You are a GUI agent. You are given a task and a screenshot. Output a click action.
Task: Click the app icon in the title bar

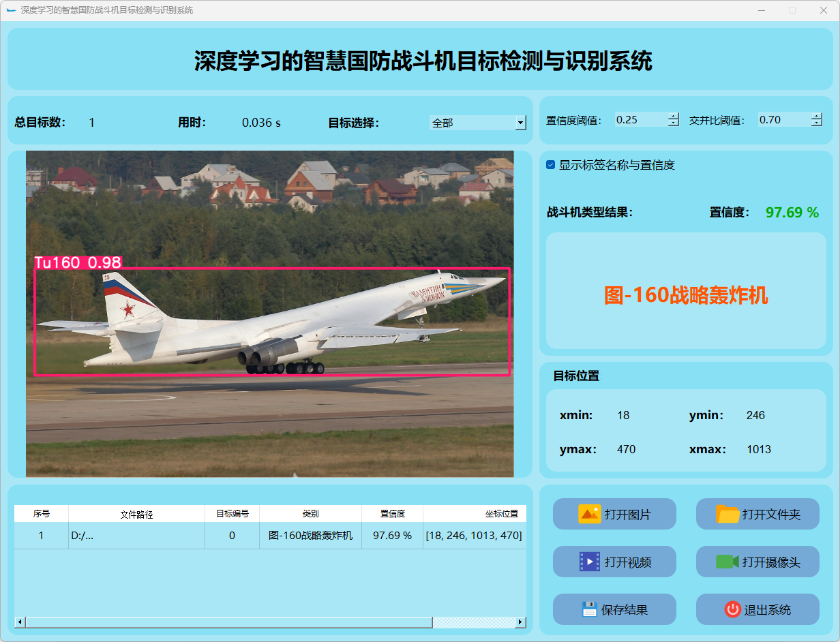11,10
